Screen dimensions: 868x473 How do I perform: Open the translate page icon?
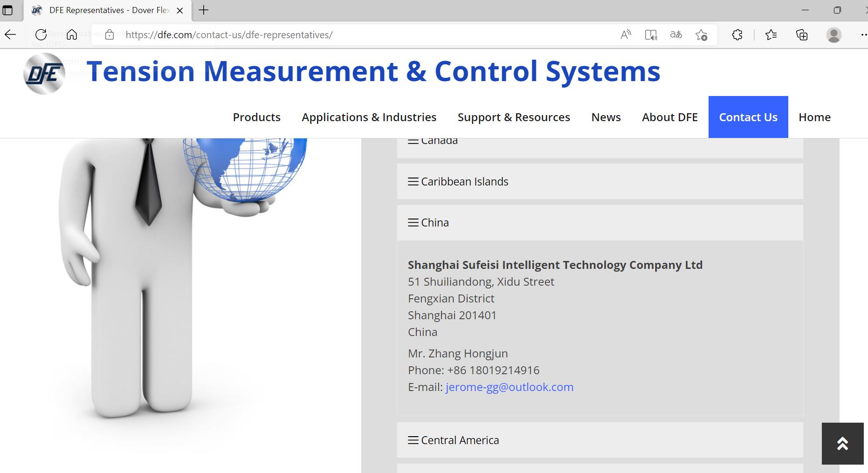pos(676,34)
